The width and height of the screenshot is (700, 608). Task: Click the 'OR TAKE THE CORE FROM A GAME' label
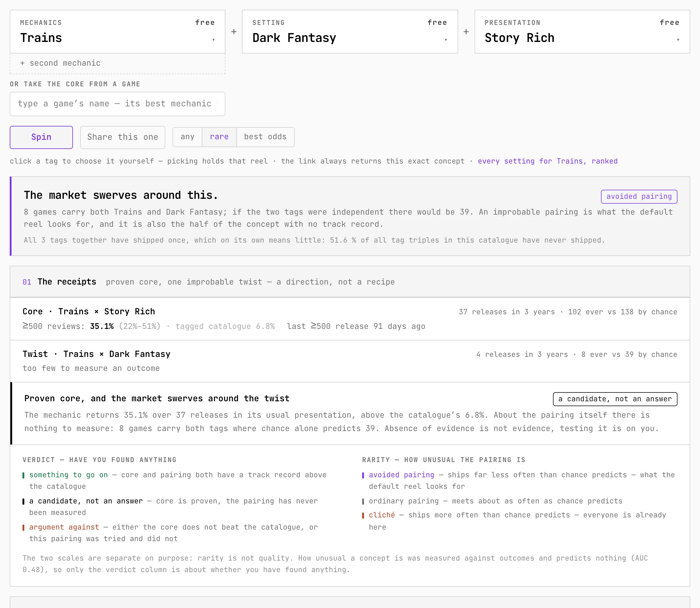tap(75, 84)
